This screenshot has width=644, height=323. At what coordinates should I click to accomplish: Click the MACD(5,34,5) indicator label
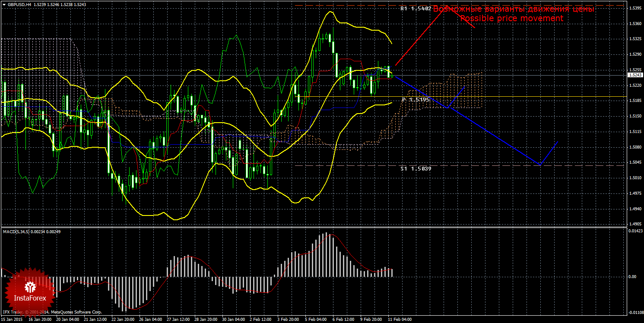coord(16,232)
